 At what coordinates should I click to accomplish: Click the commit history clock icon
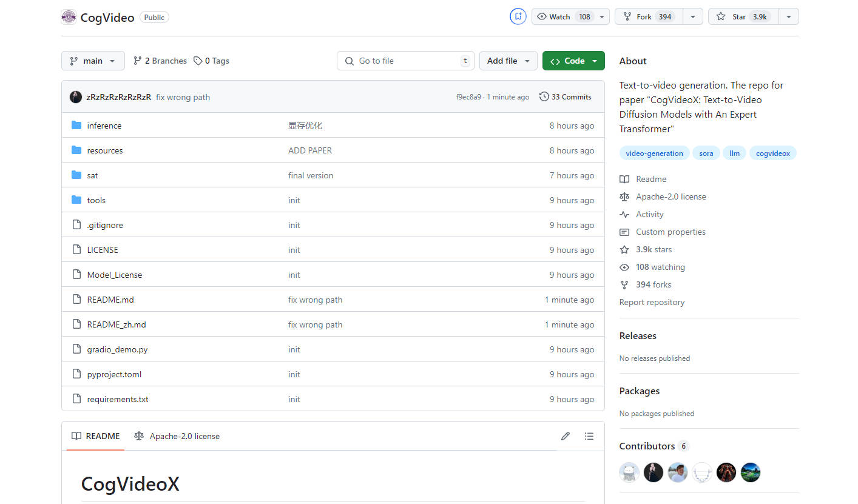(544, 97)
